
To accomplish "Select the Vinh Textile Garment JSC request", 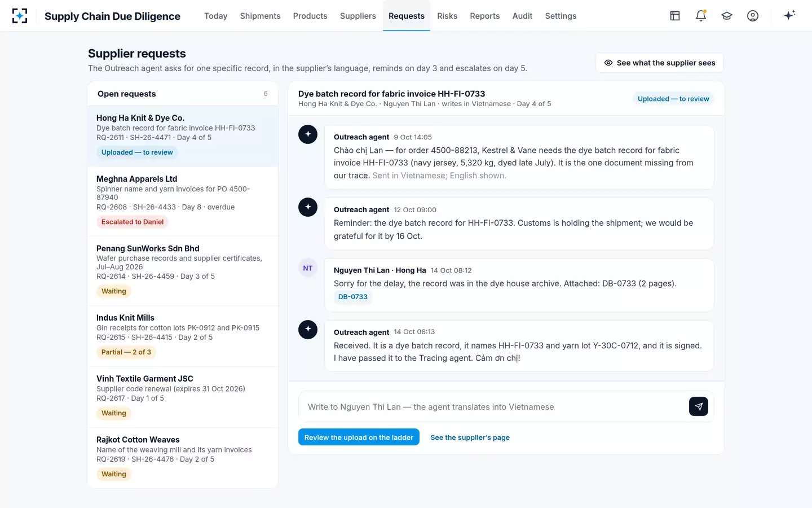I will point(183,397).
